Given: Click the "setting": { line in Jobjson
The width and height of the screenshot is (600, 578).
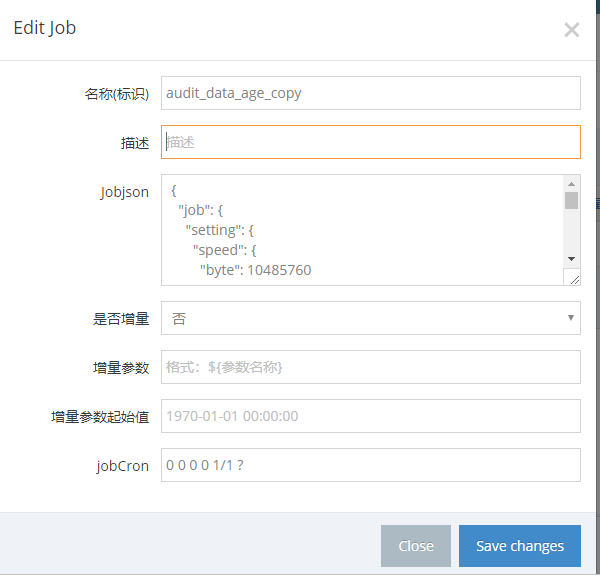Looking at the screenshot, I should [220, 230].
